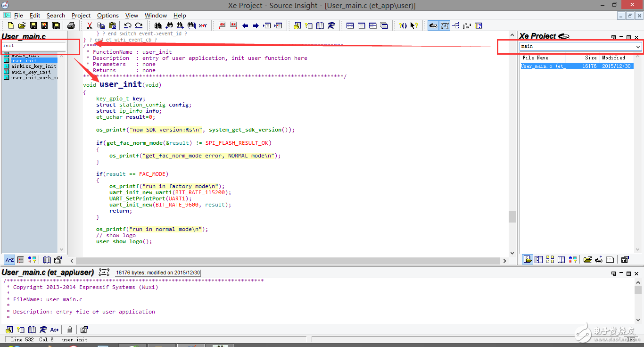Screen dimensions: 644x347
Task: Click the Paste clipboard icon
Action: pyautogui.click(x=112, y=25)
